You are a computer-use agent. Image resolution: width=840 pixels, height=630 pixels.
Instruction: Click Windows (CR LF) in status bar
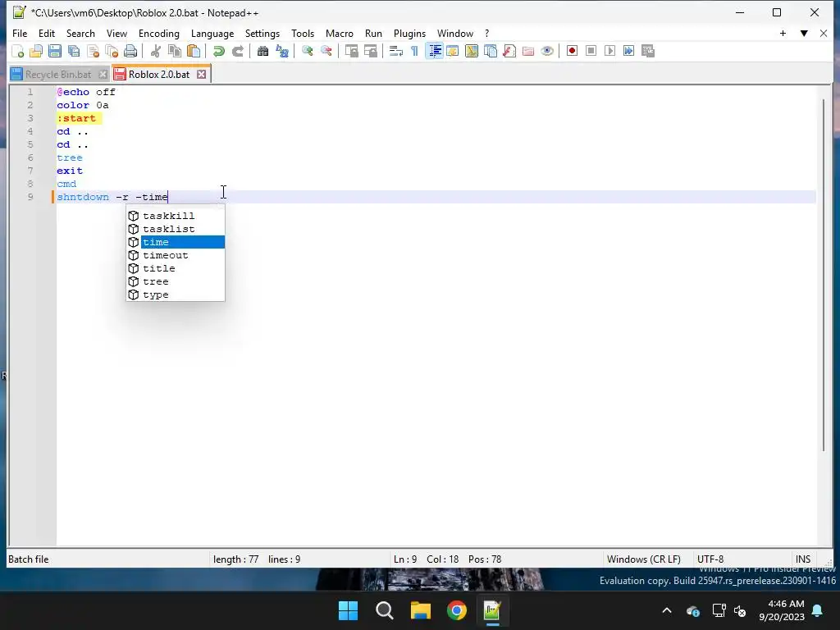coord(643,559)
